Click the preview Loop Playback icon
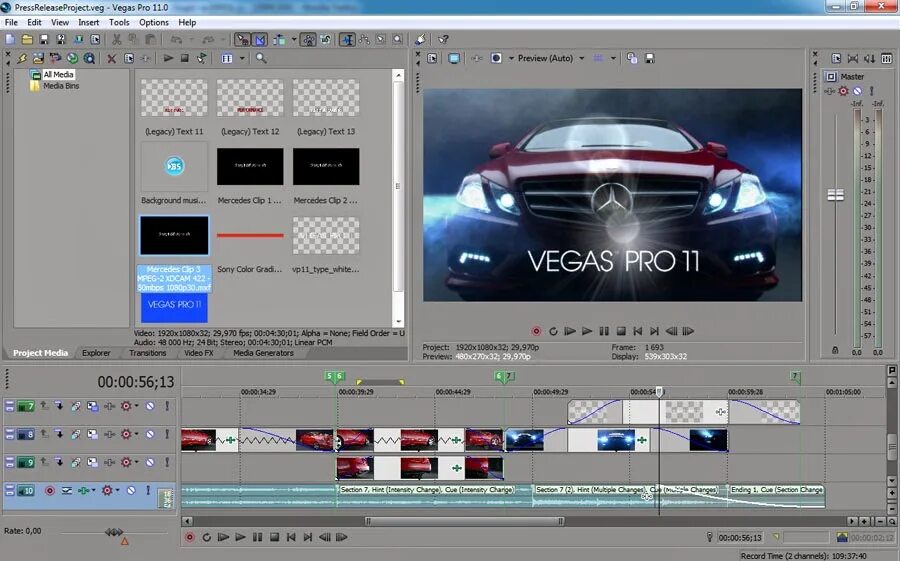900x561 pixels. click(x=553, y=331)
